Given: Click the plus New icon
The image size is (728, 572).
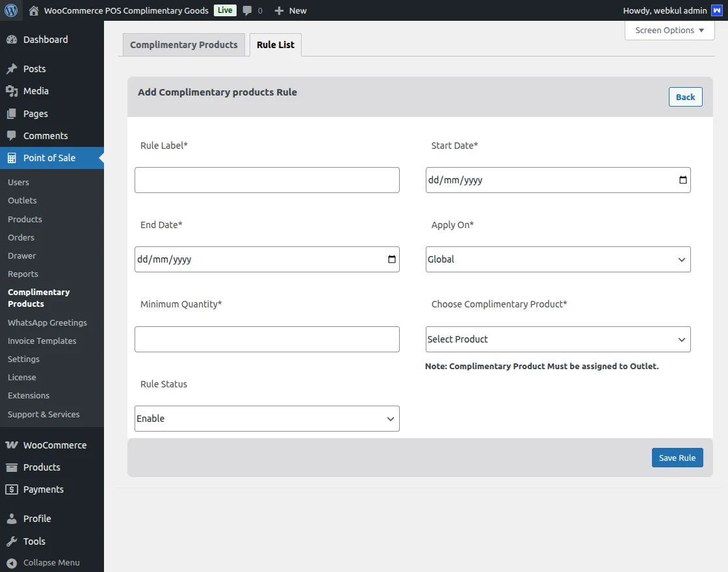Looking at the screenshot, I should 279,10.
